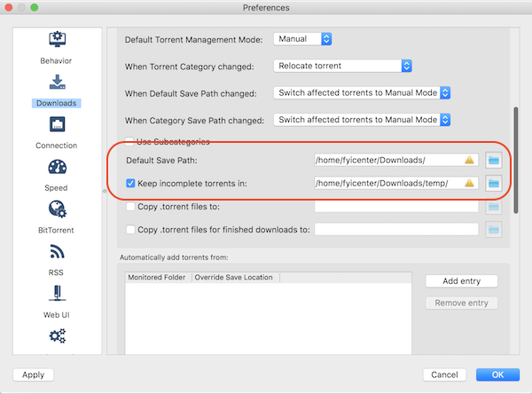Click the vertical scrollbar of settings pane

(516, 161)
